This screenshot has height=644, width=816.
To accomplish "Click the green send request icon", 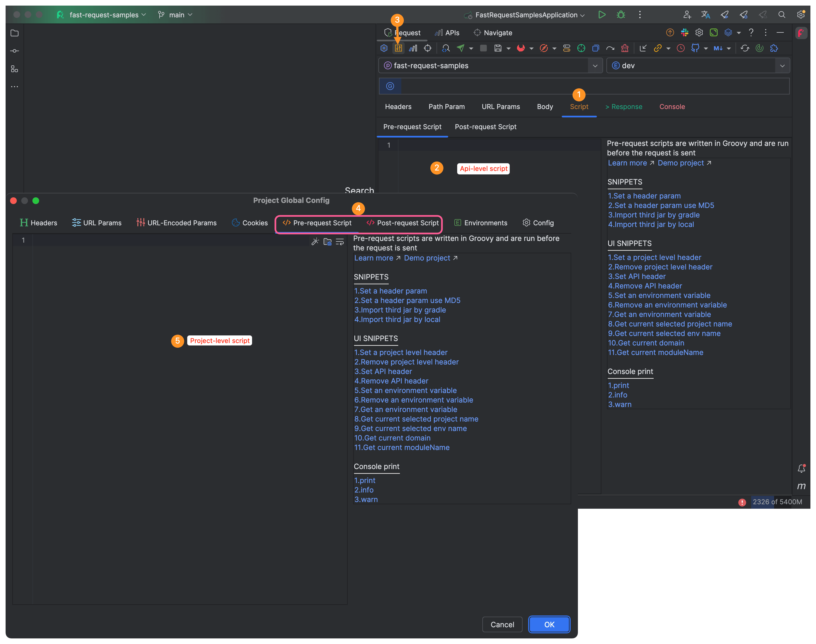I will (x=461, y=48).
